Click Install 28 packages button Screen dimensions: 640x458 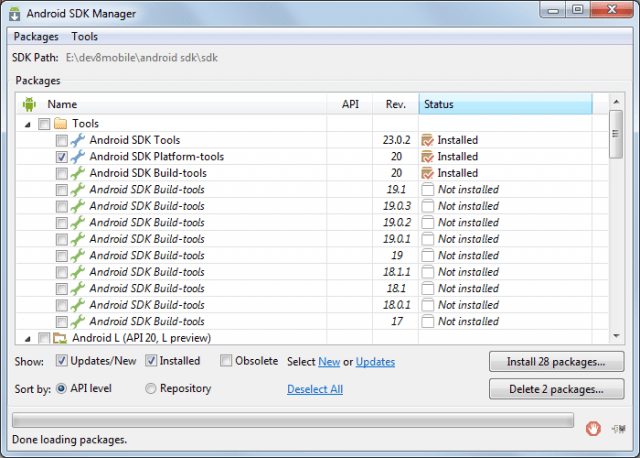[556, 362]
